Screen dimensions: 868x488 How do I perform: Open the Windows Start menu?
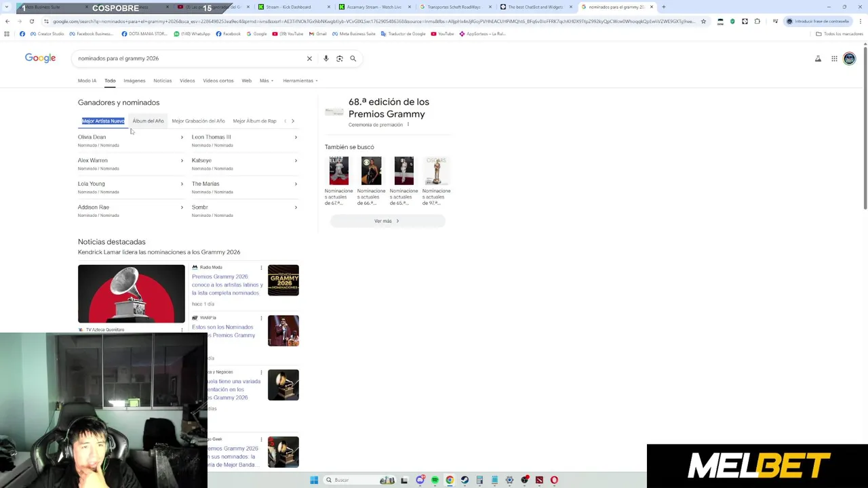coord(314,480)
